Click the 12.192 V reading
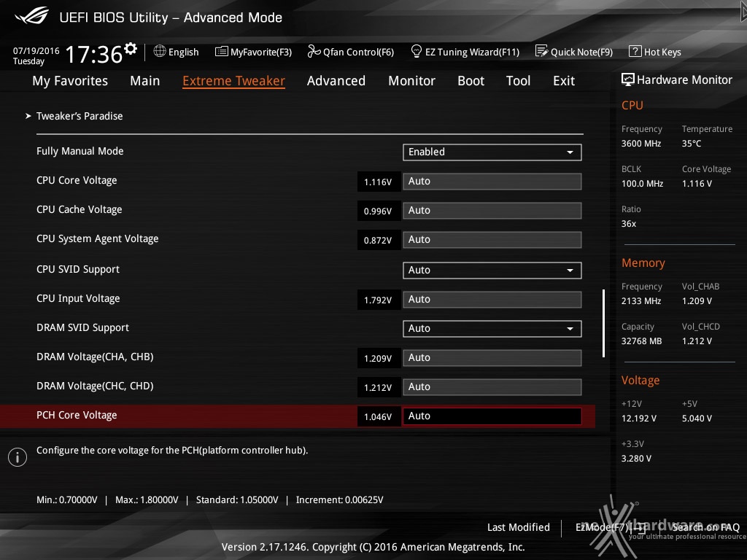Image resolution: width=747 pixels, height=560 pixels. pyautogui.click(x=639, y=418)
